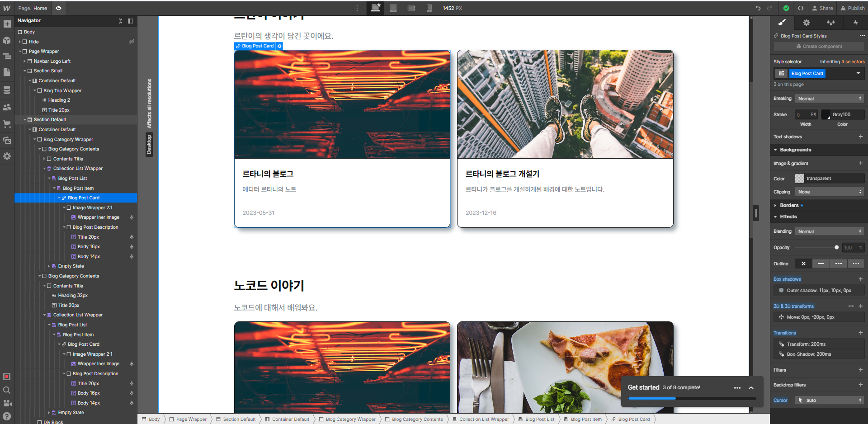
Task: Add a new transition
Action: (x=861, y=333)
